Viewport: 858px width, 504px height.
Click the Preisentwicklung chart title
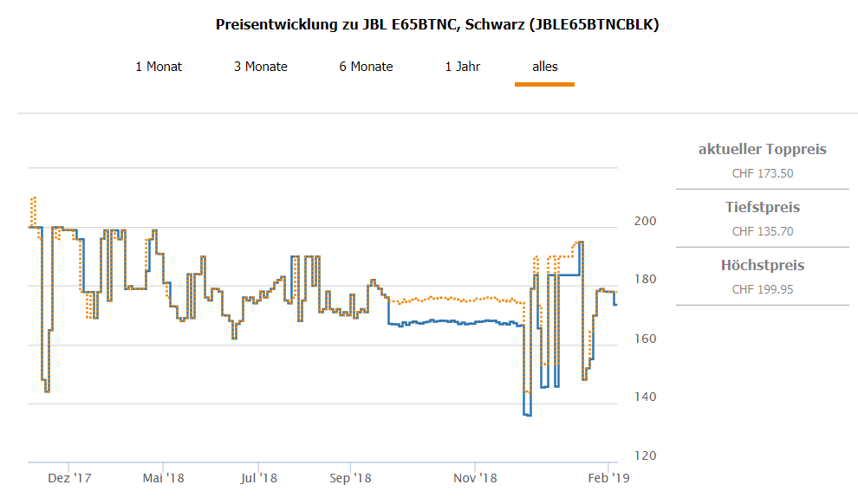point(437,24)
